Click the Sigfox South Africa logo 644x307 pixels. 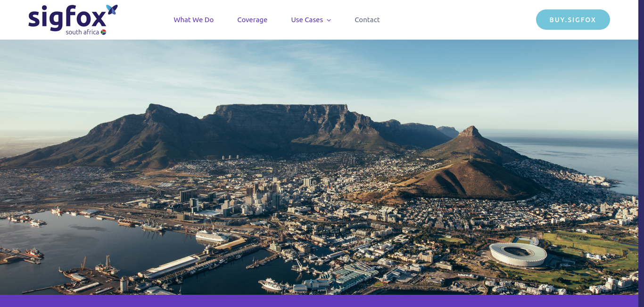pos(73,20)
